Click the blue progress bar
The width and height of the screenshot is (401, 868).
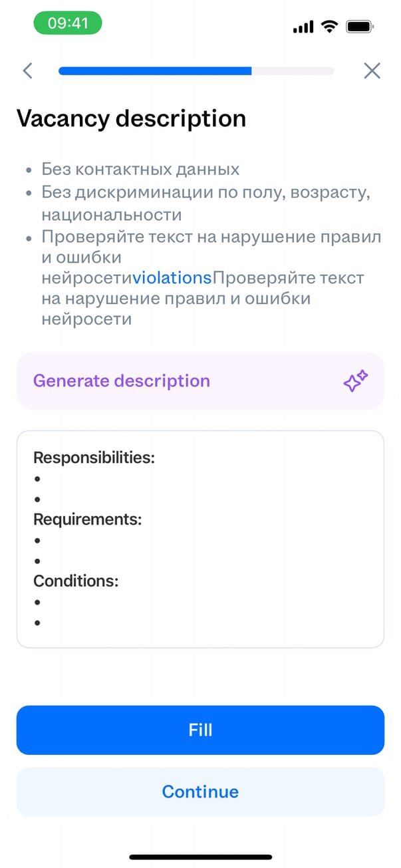[155, 71]
